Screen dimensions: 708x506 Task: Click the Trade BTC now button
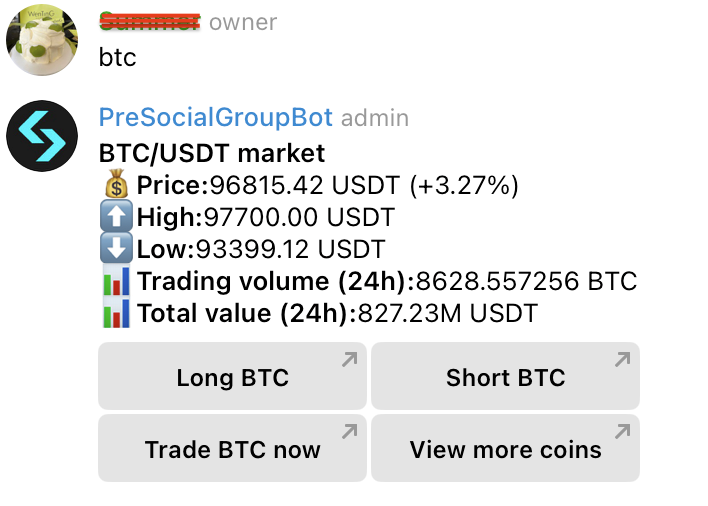(x=232, y=448)
